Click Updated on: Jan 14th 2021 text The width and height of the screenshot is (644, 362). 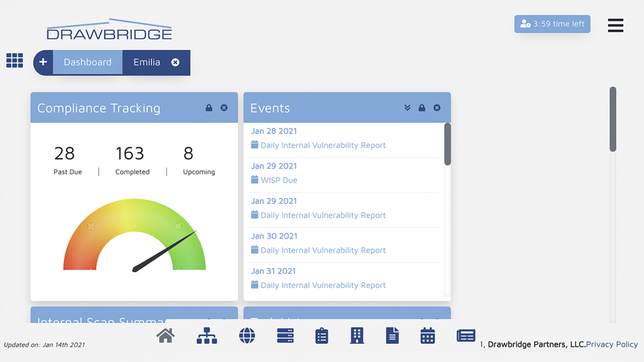pyautogui.click(x=45, y=345)
